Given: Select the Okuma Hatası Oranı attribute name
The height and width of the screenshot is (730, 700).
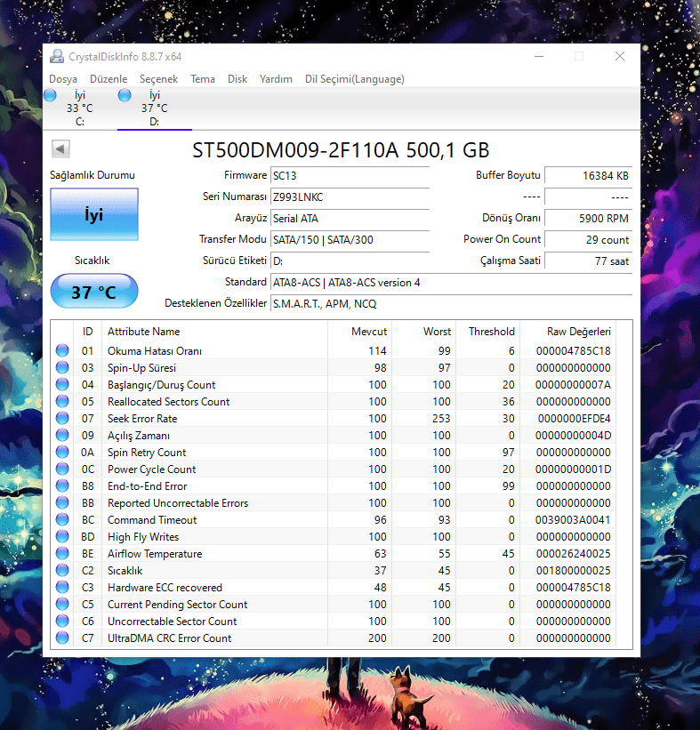Looking at the screenshot, I should [x=155, y=350].
